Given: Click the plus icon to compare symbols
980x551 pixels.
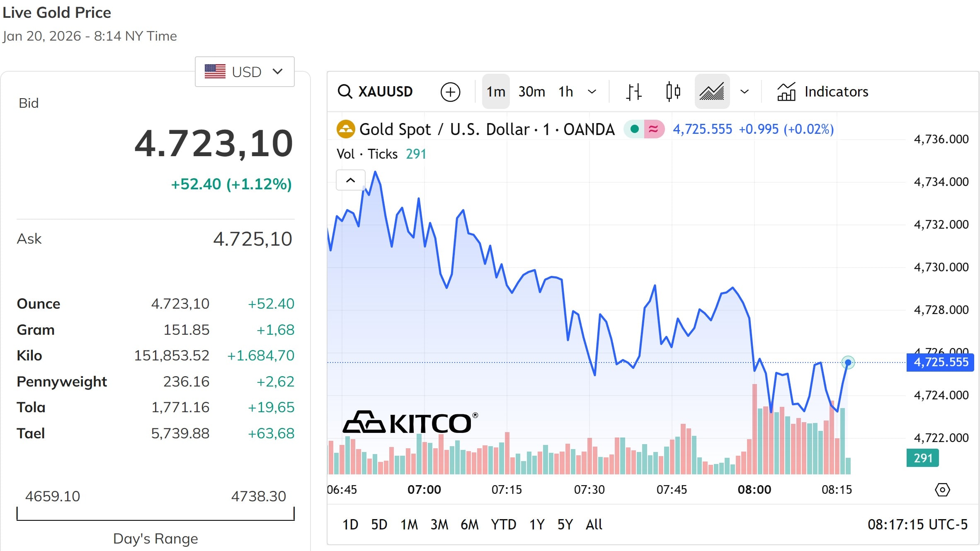Looking at the screenshot, I should point(451,91).
